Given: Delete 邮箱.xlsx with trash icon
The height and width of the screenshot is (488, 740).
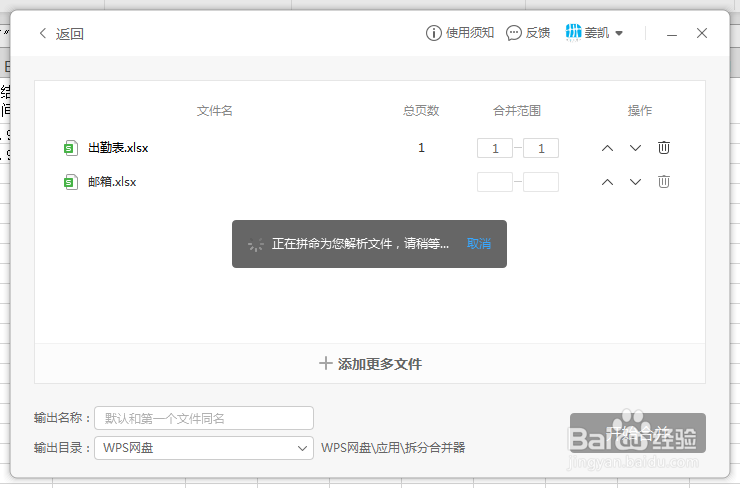Looking at the screenshot, I should pos(664,182).
